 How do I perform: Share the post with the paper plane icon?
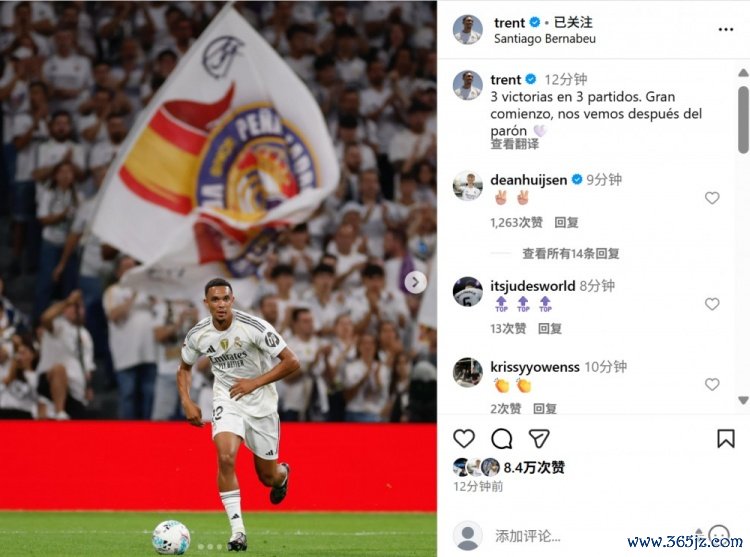coord(539,438)
